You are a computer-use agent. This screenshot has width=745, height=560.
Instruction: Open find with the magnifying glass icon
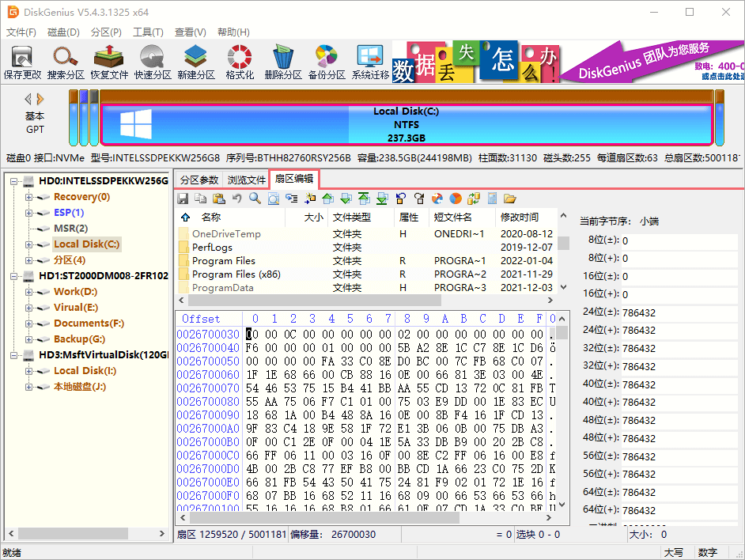click(255, 199)
